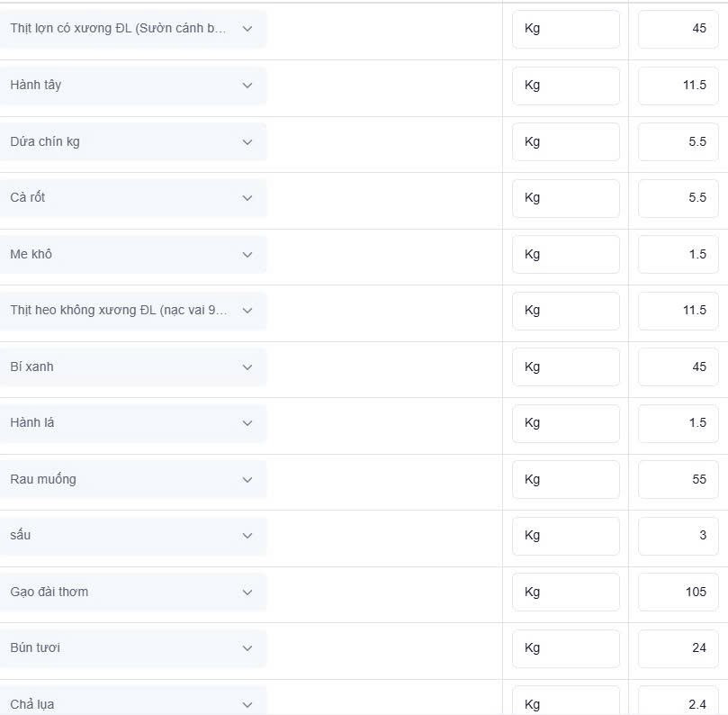Viewport: 728px width, 715px height.
Task: Open the Hành tây ingredient dropdown
Action: point(133,86)
